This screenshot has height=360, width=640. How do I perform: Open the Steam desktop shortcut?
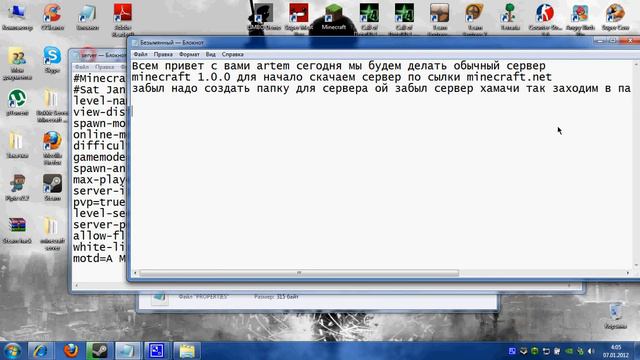point(52,187)
